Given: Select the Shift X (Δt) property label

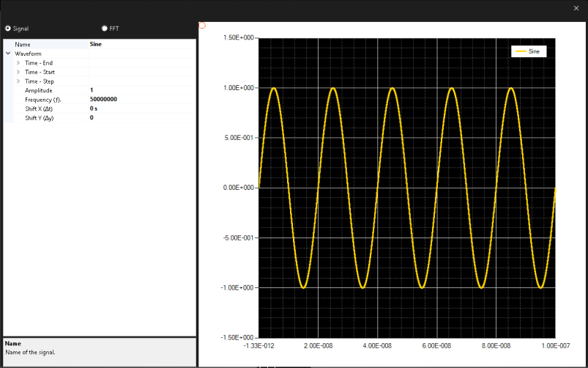Looking at the screenshot, I should 39,109.
